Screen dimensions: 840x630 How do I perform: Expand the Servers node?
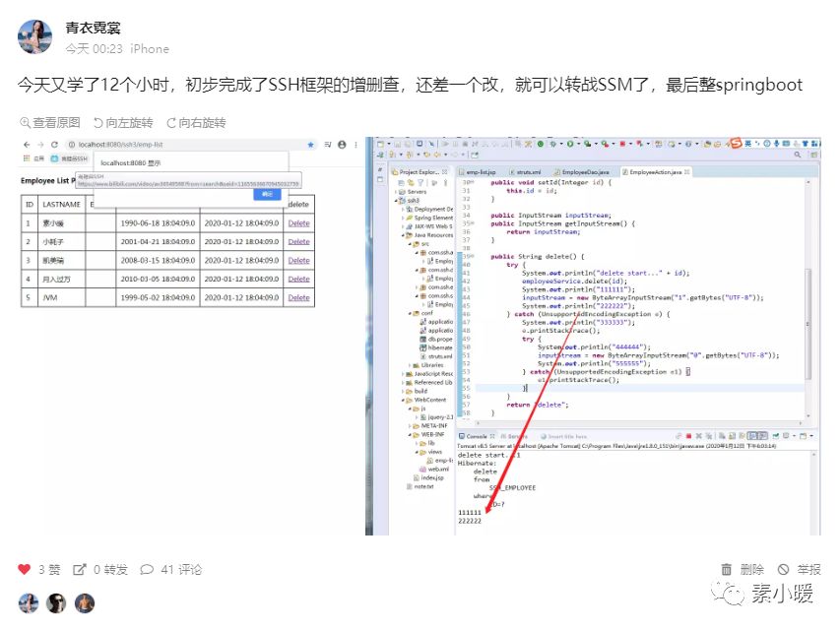pyautogui.click(x=397, y=192)
